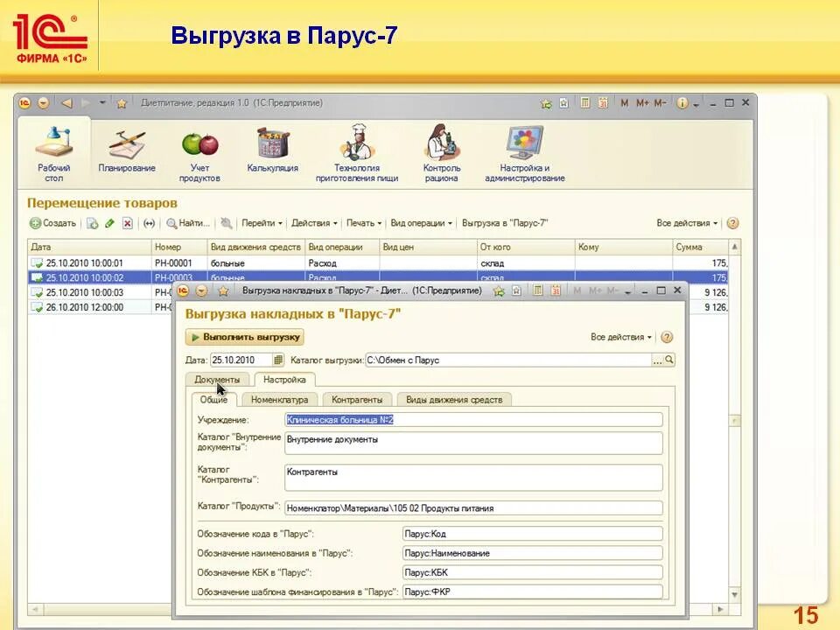Viewport: 840px width, 630px height.
Task: Click the set interval (↔) icon
Action: click(149, 223)
